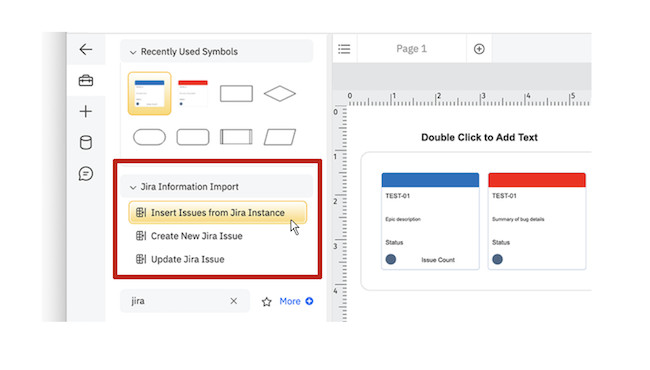This screenshot has width=650, height=370.
Task: Add a new page with plus icon
Action: pyautogui.click(x=479, y=49)
